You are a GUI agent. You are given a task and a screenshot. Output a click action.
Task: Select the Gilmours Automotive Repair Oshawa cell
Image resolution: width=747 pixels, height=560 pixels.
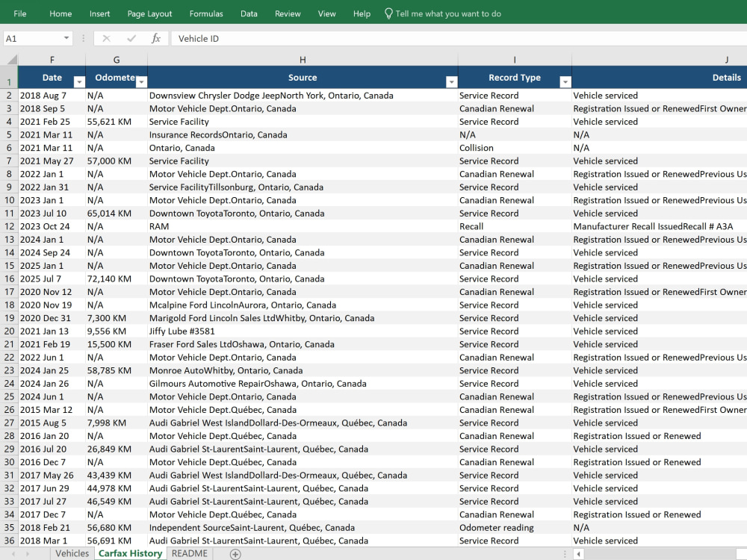coord(303,383)
